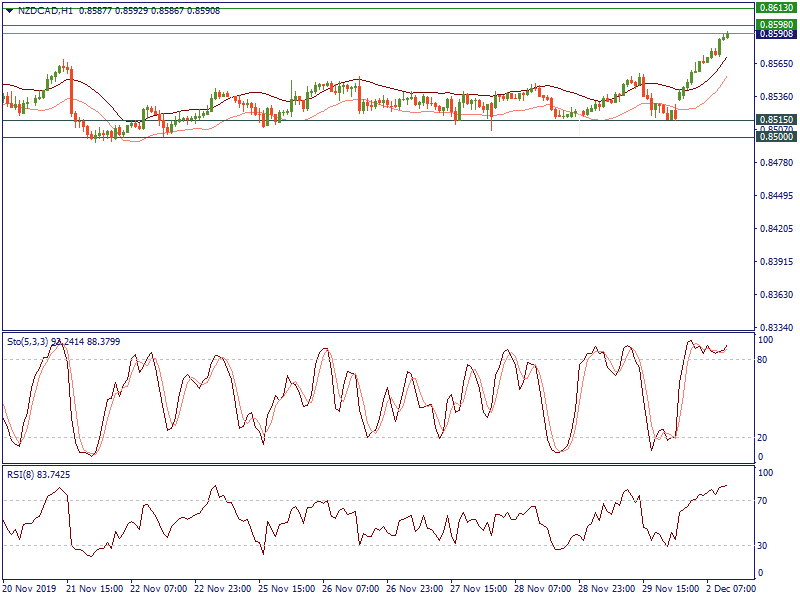Click the 30 level on RSI scale

(762, 545)
